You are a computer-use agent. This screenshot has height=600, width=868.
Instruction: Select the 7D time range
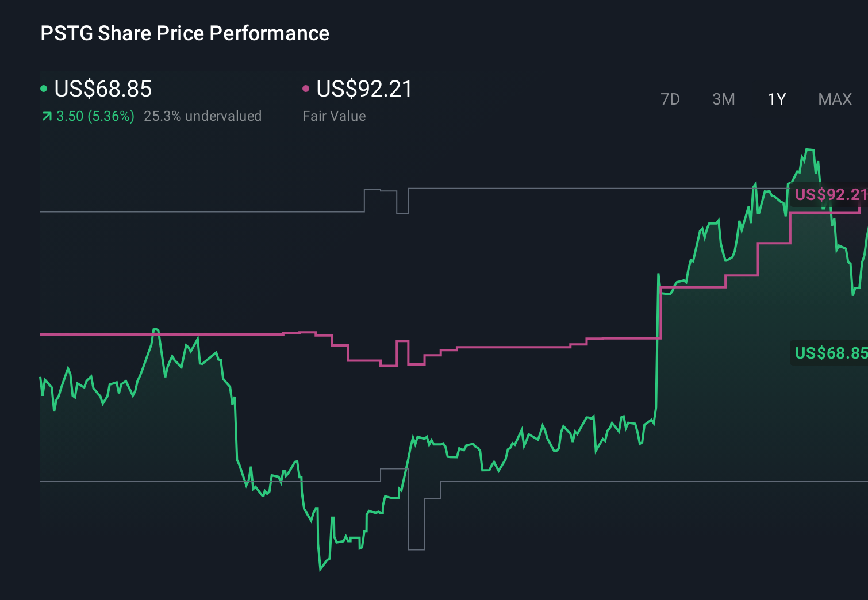670,99
